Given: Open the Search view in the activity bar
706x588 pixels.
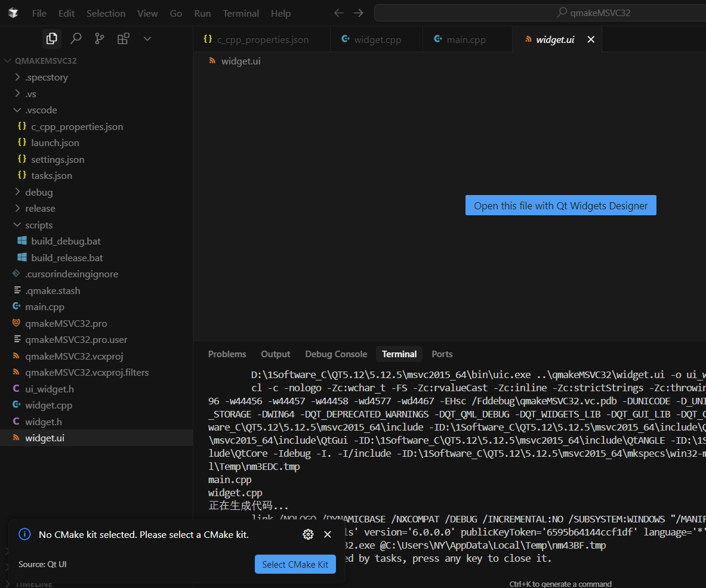Looking at the screenshot, I should [76, 38].
